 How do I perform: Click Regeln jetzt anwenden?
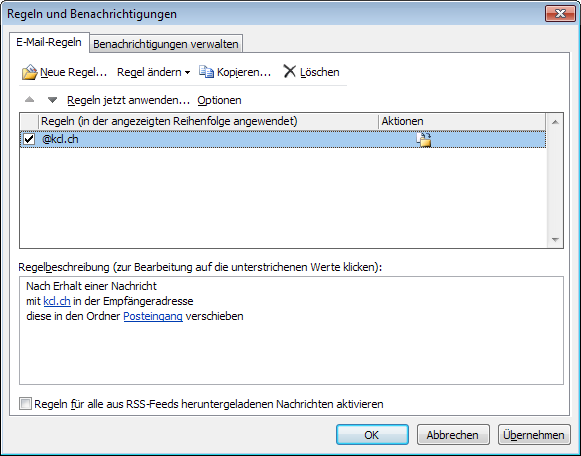click(x=128, y=100)
